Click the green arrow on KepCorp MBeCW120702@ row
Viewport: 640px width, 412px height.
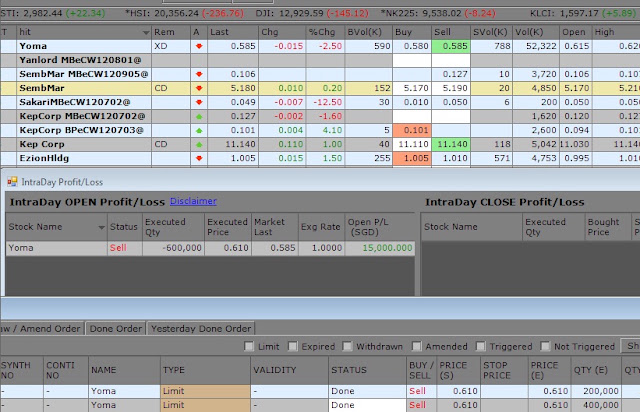pyautogui.click(x=199, y=116)
